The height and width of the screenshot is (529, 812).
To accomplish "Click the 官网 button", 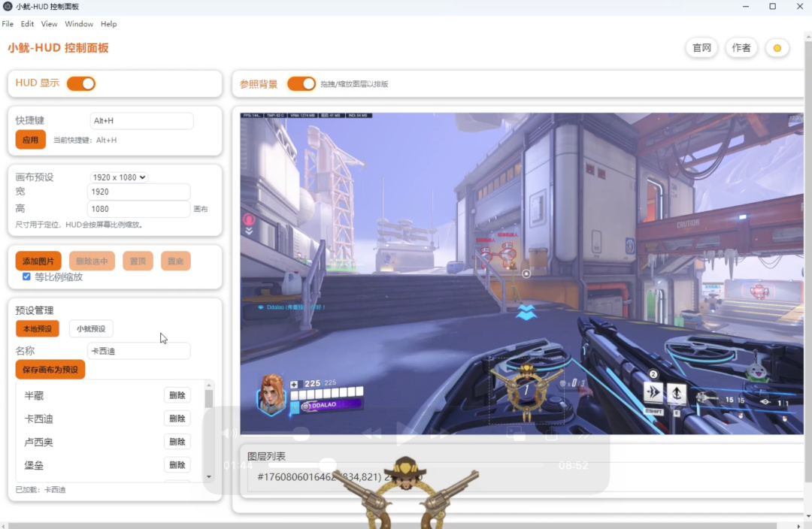I will pos(701,48).
